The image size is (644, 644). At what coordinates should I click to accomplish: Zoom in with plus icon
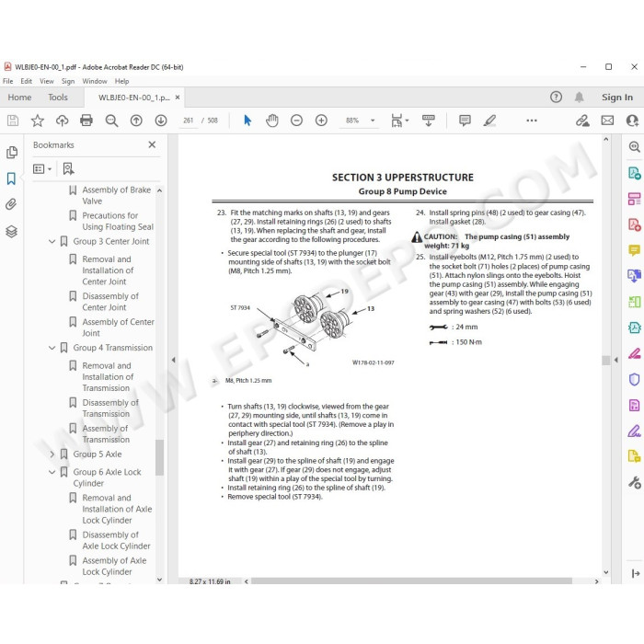coord(321,121)
